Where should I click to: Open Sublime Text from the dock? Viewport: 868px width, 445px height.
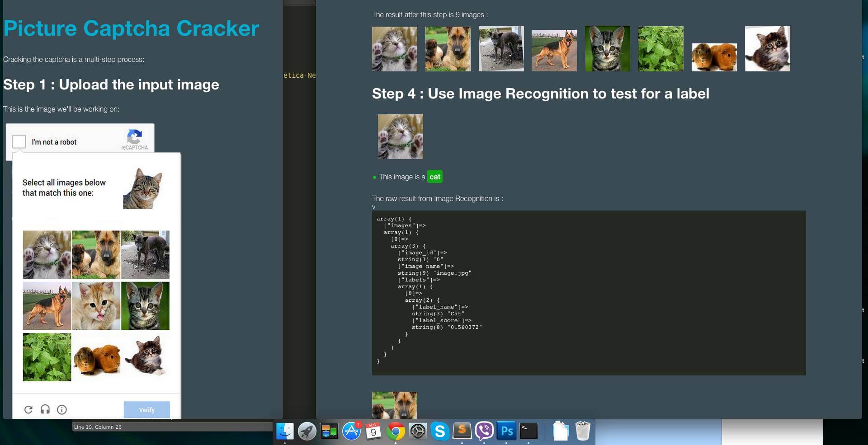point(462,431)
